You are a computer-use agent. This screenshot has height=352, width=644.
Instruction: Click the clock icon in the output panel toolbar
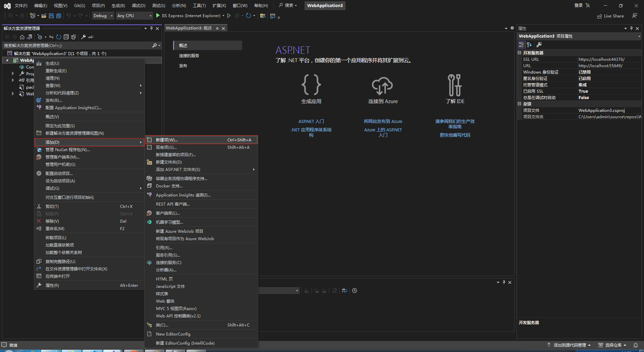point(355,291)
